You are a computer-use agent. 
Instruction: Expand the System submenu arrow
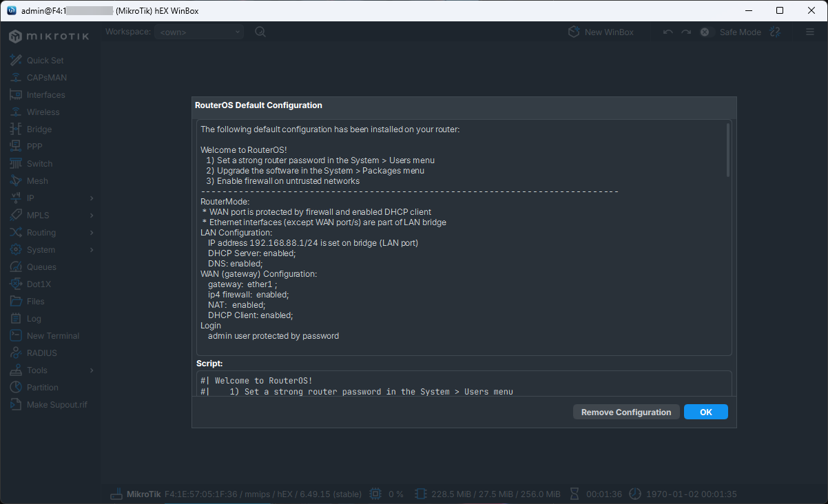click(x=92, y=250)
